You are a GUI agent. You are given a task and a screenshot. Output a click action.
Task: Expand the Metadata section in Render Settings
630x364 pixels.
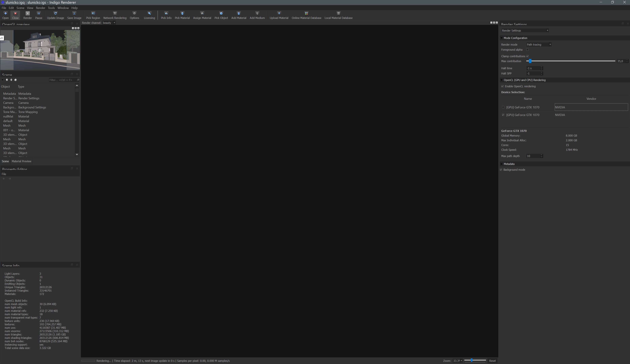502,164
